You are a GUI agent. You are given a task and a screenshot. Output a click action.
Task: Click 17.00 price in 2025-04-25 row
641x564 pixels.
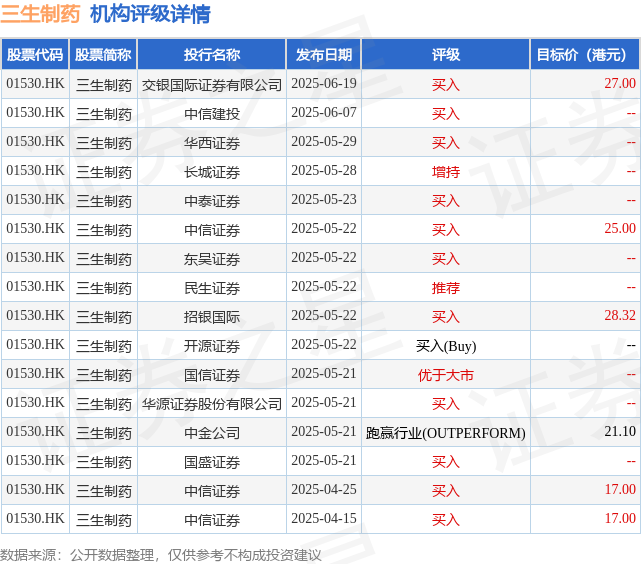tap(620, 490)
